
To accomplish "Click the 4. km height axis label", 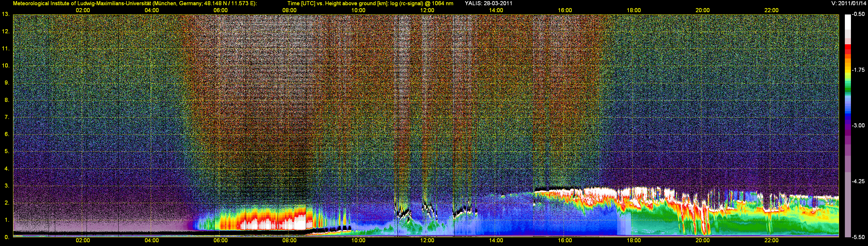I will coord(7,168).
